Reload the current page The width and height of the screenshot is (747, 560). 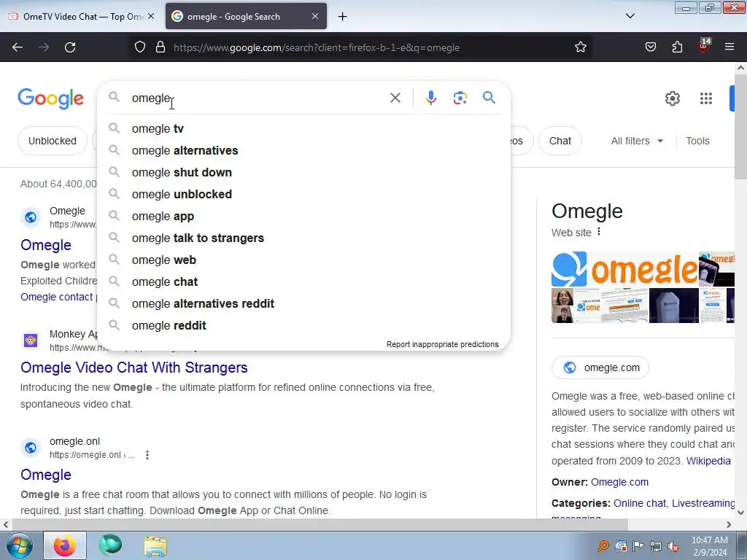(x=70, y=47)
